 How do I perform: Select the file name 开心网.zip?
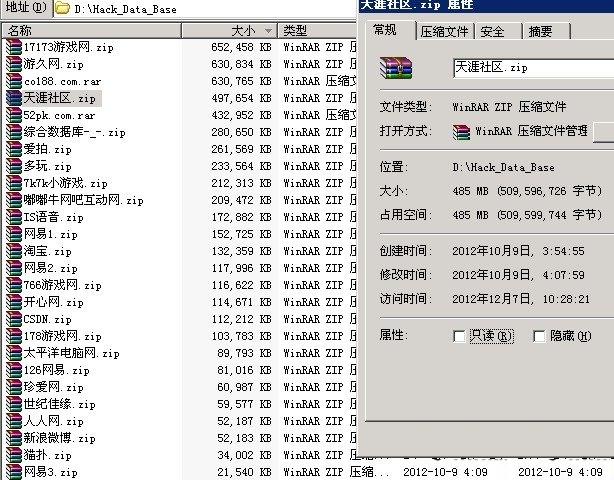pyautogui.click(x=53, y=302)
